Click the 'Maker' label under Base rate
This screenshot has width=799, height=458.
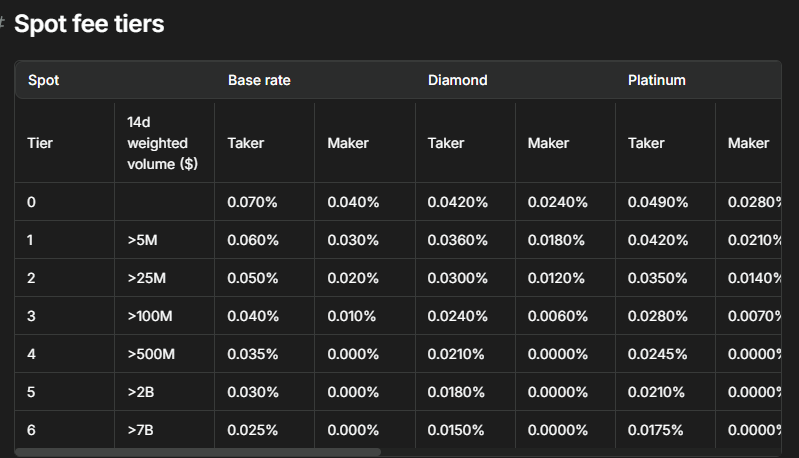[x=348, y=143]
